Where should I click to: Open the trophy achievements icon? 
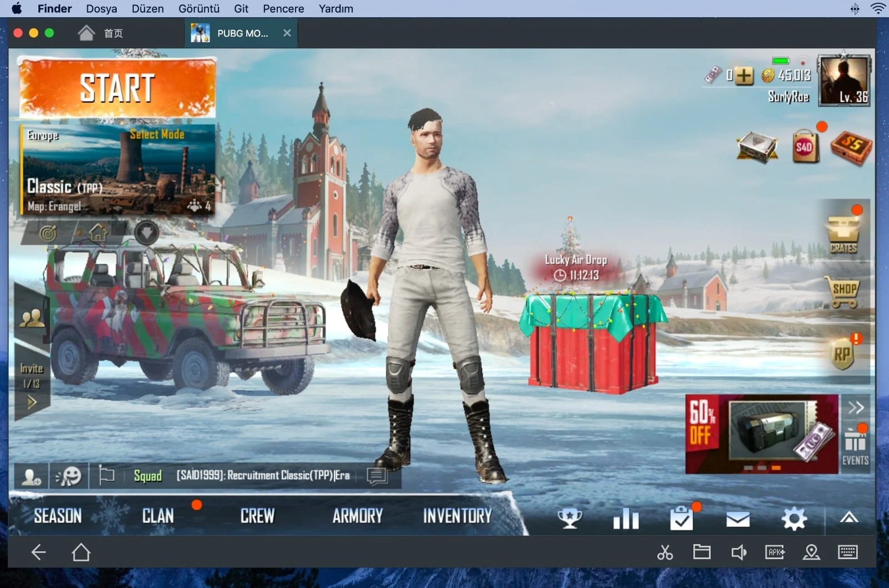click(570, 519)
